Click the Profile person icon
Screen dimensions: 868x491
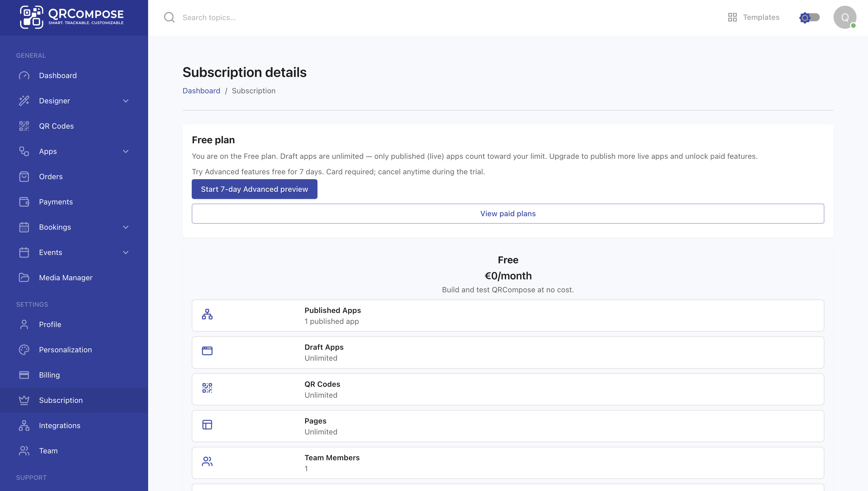tap(24, 324)
